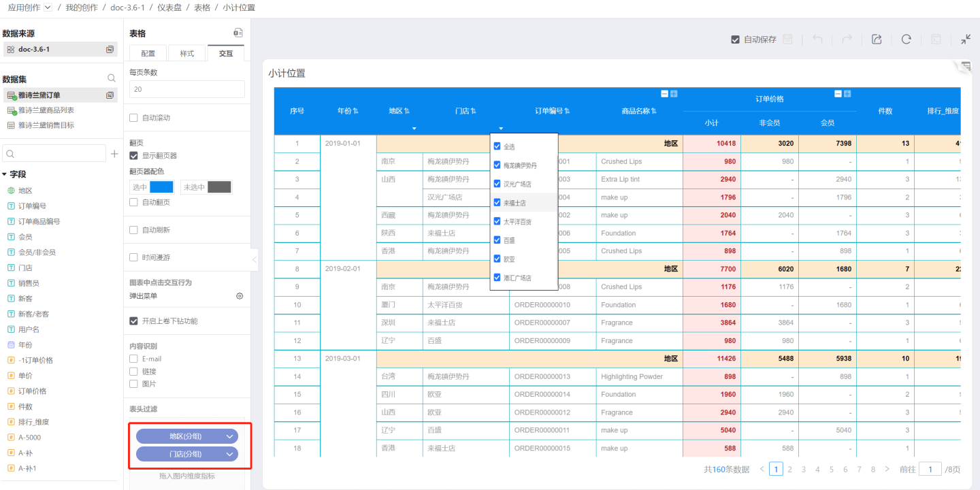Viewport: 980px width, 490px height.
Task: Click the refresh icon in top toolbar
Action: click(906, 39)
